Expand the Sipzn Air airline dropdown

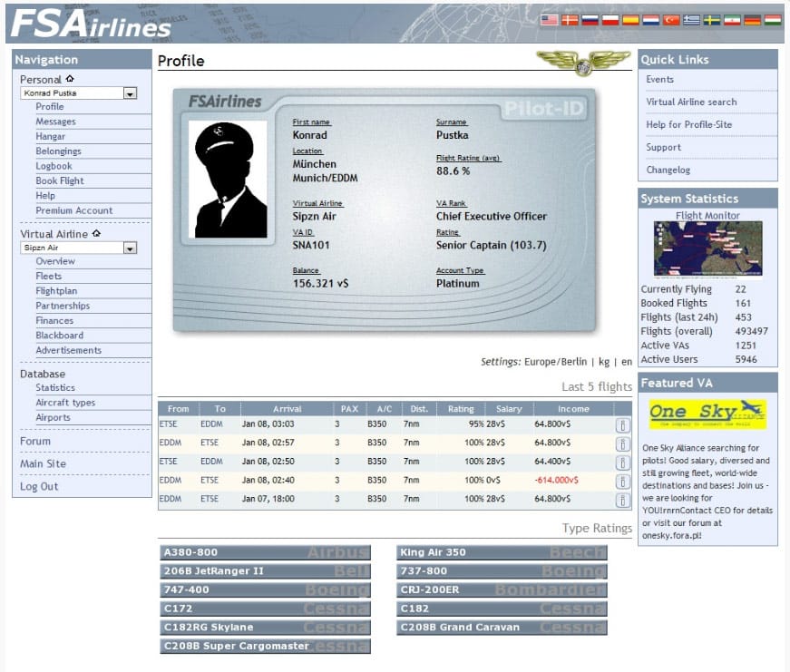coord(130,248)
